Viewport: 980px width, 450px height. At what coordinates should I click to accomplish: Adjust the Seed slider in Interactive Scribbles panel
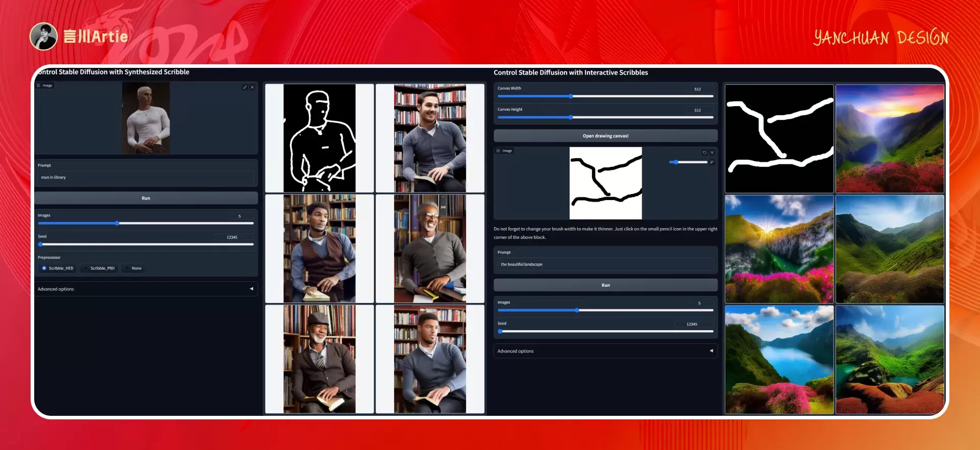point(605,331)
